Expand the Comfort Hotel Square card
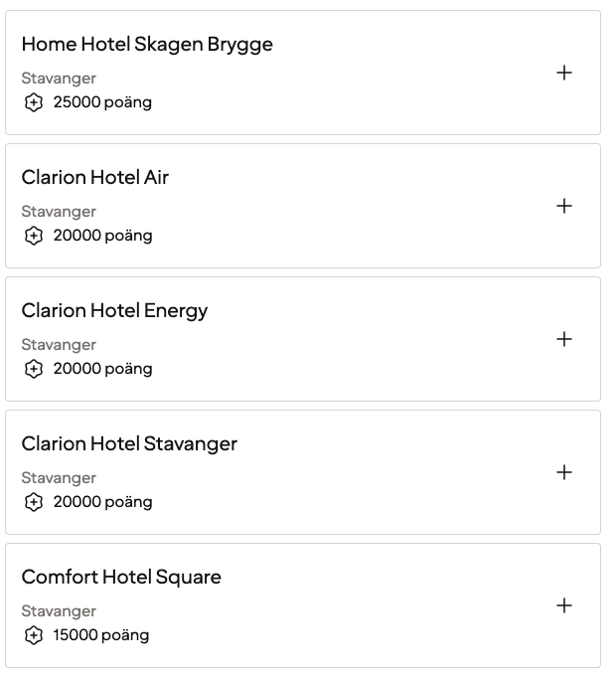The image size is (616, 680). [564, 605]
